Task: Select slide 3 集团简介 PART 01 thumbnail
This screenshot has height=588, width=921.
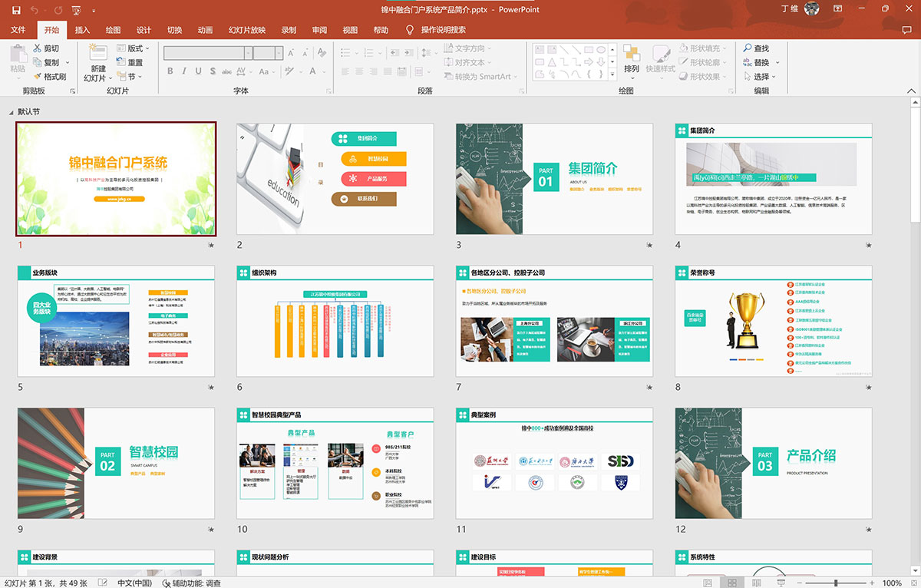Action: click(554, 179)
